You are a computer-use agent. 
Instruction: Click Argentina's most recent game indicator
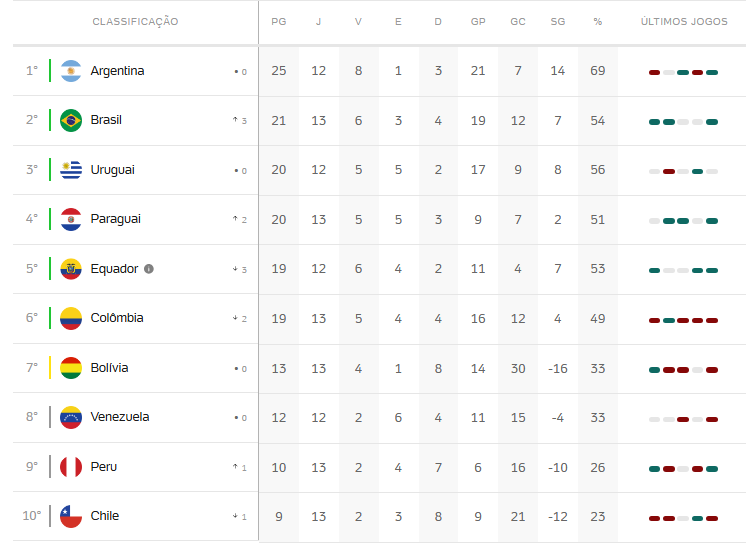712,72
